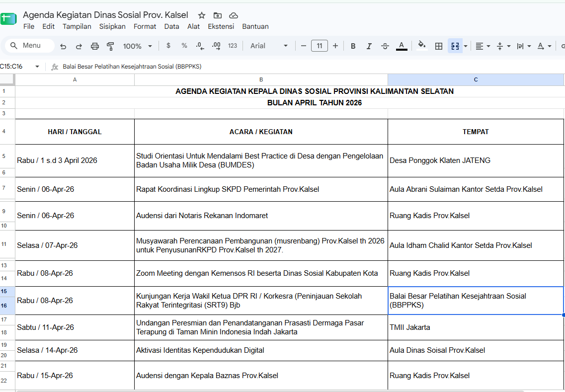Open the zoom level dropdown

click(x=138, y=46)
